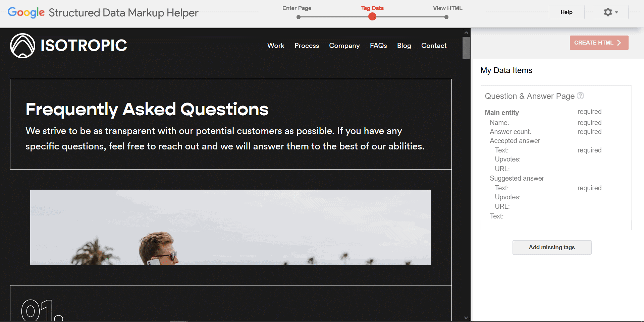Click the 01. section number

pos(42,310)
